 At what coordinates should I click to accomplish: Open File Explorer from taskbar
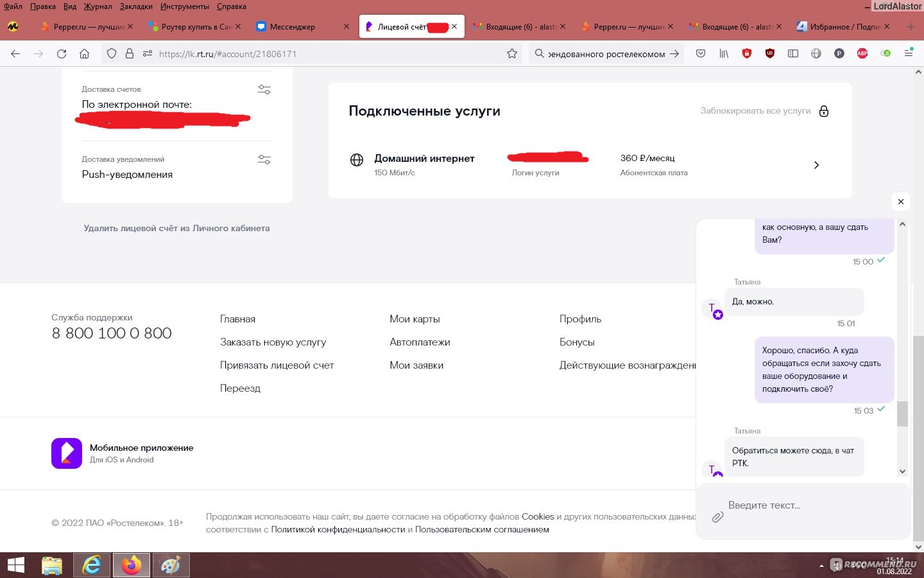click(x=52, y=565)
